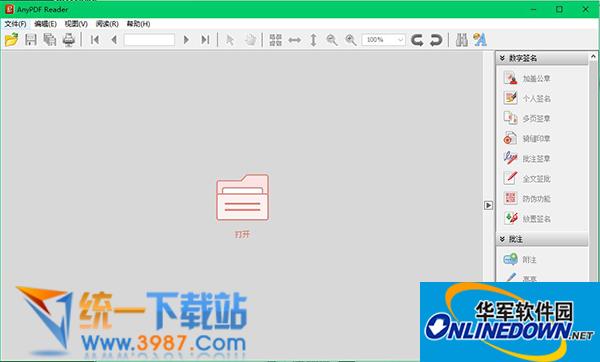600x362 pixels.
Task: Click the 防伪功能 QR item
Action: (527, 198)
